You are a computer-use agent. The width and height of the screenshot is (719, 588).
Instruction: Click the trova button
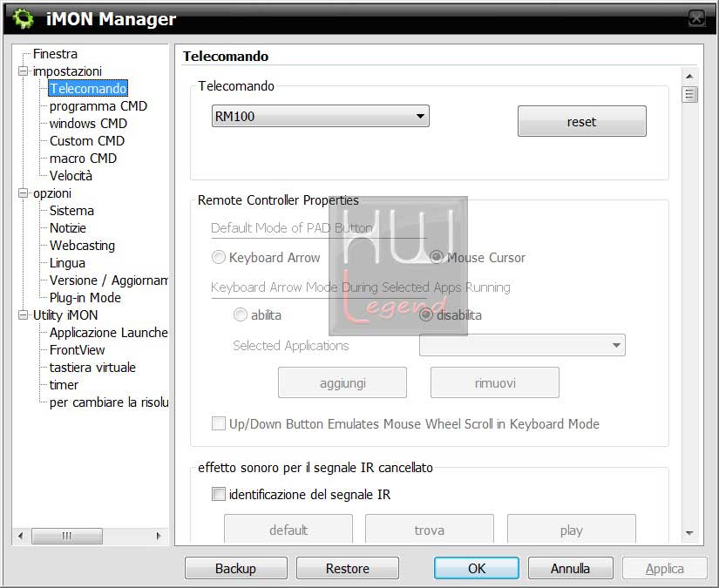[x=430, y=530]
